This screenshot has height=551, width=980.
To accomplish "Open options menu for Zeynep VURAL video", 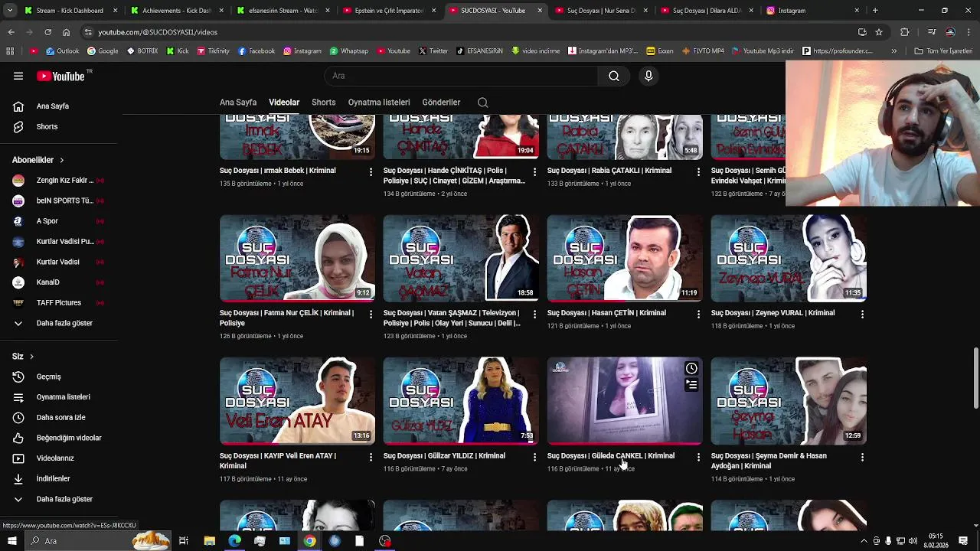I will (x=862, y=314).
